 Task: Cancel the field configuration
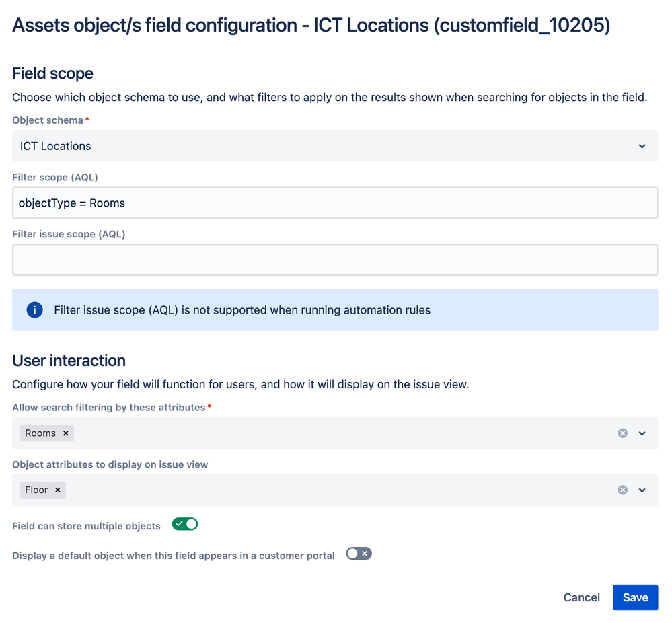(581, 597)
